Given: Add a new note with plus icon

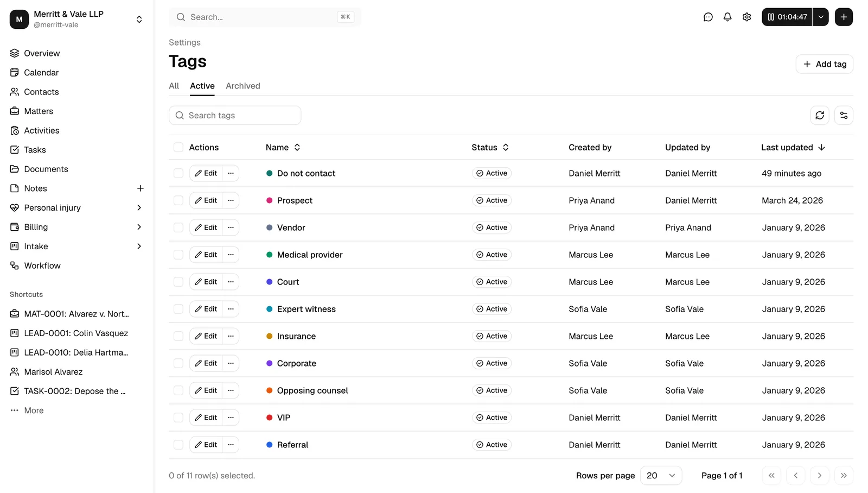Looking at the screenshot, I should click(140, 188).
